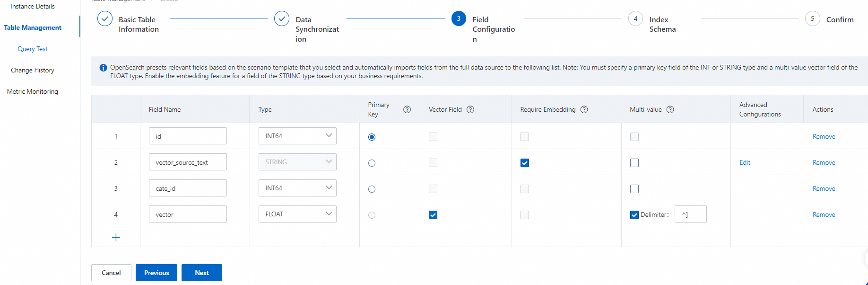The height and width of the screenshot is (285, 868).
Task: Click the Vector Field help icon
Action: pyautogui.click(x=470, y=109)
